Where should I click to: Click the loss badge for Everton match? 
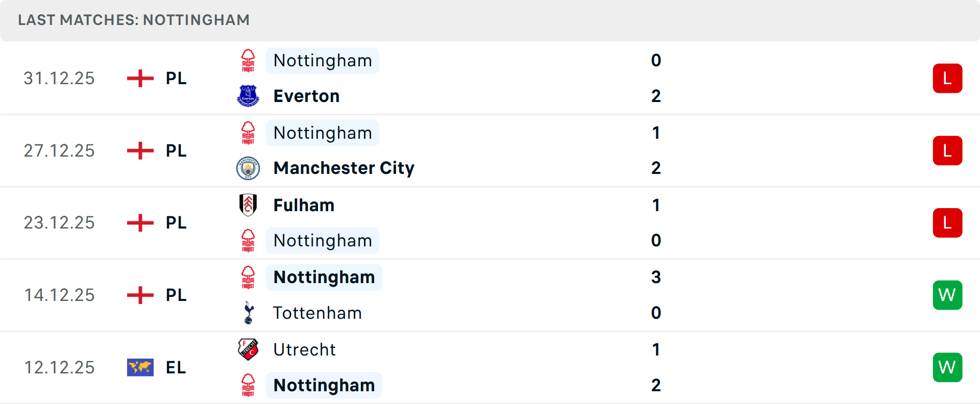[x=947, y=79]
